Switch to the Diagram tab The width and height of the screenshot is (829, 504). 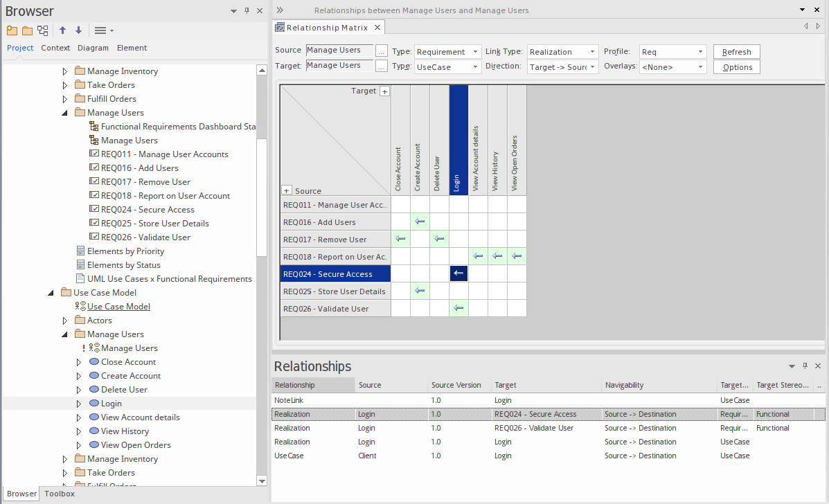tap(93, 48)
